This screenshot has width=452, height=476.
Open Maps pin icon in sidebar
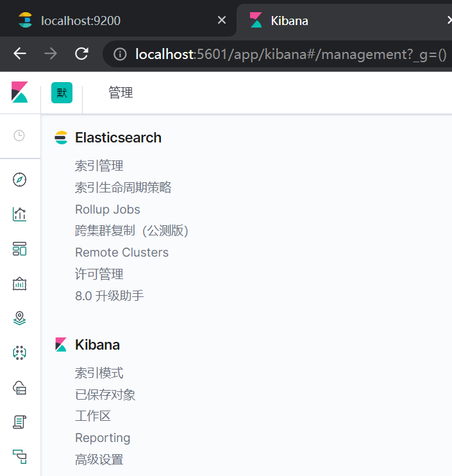pos(19,318)
